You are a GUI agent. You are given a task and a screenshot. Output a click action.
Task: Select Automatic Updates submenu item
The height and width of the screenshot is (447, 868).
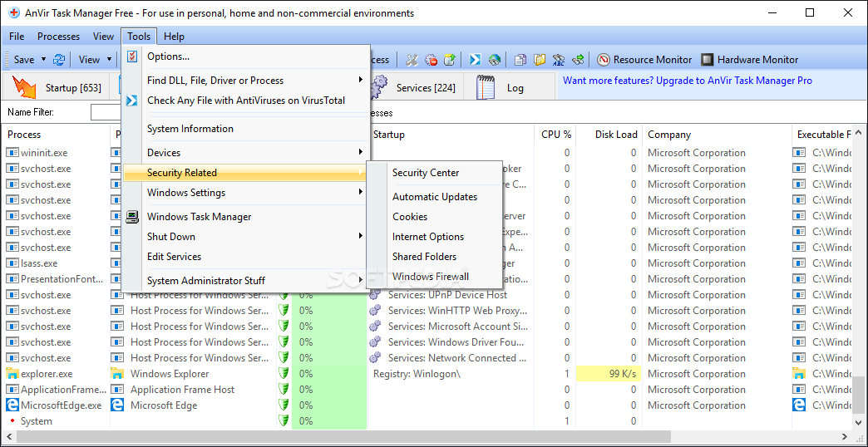coord(435,196)
